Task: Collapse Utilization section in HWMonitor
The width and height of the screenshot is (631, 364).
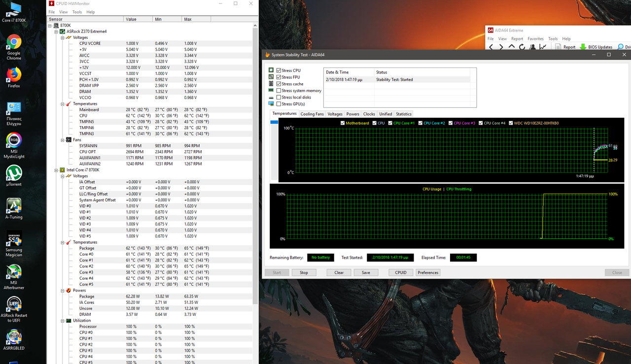Action: [63, 321]
